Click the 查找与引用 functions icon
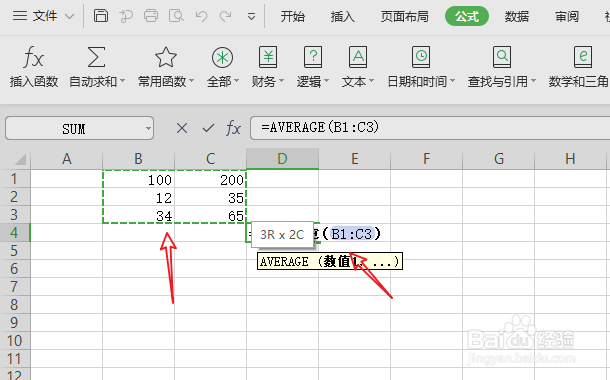The width and height of the screenshot is (610, 380). [502, 57]
